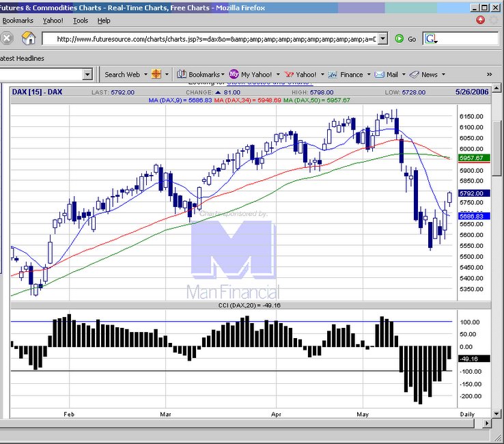
Task: Click the CCI (DAX,20) = -49.16 label
Action: [249, 305]
